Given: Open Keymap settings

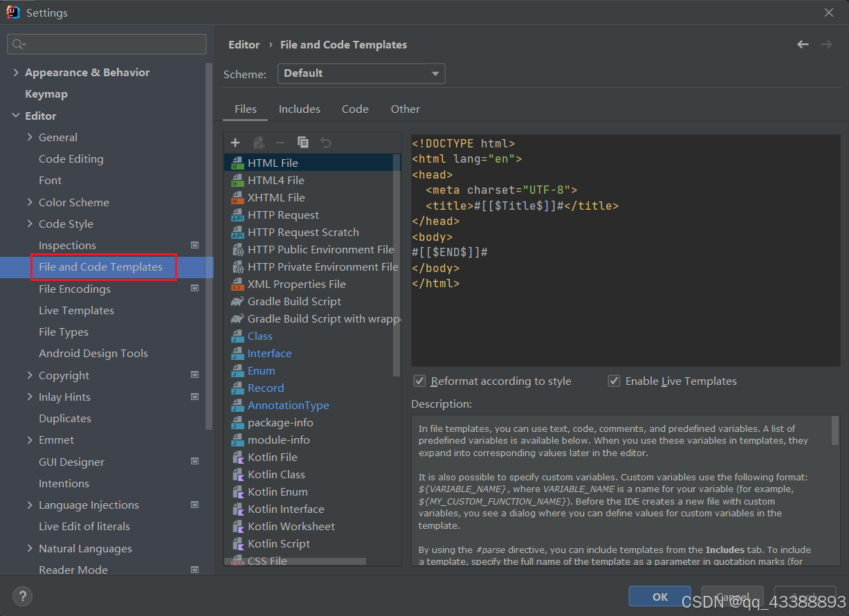Looking at the screenshot, I should click(x=46, y=94).
